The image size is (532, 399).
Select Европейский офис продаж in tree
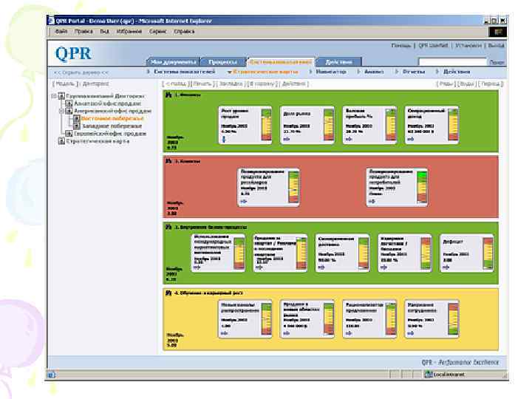[110, 134]
